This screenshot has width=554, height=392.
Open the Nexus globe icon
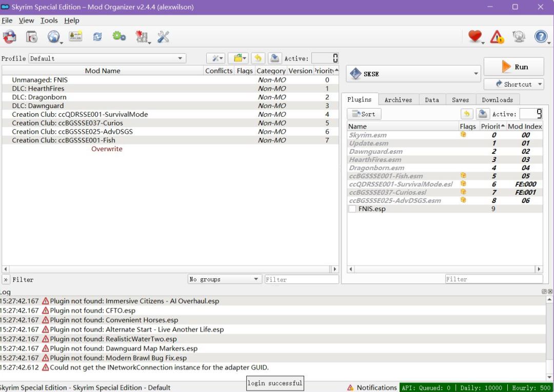coord(54,37)
